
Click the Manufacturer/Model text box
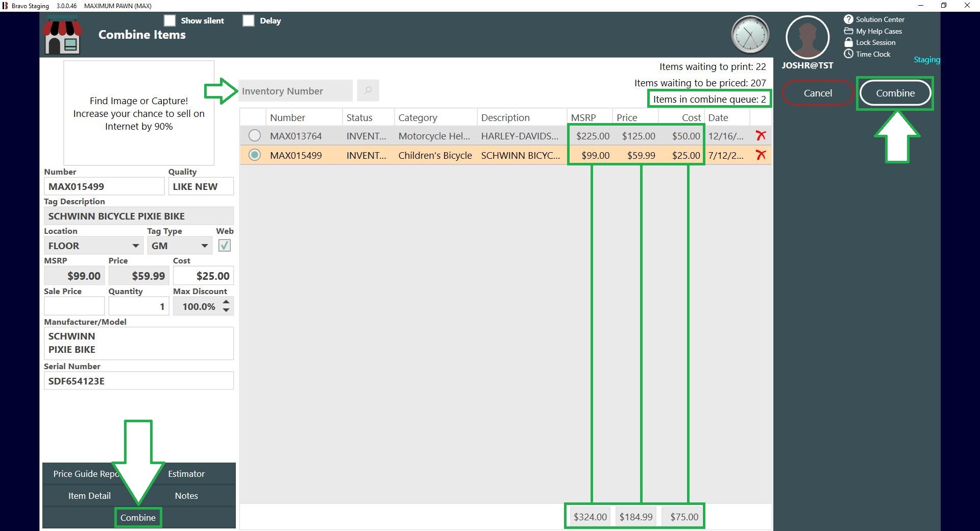(139, 343)
